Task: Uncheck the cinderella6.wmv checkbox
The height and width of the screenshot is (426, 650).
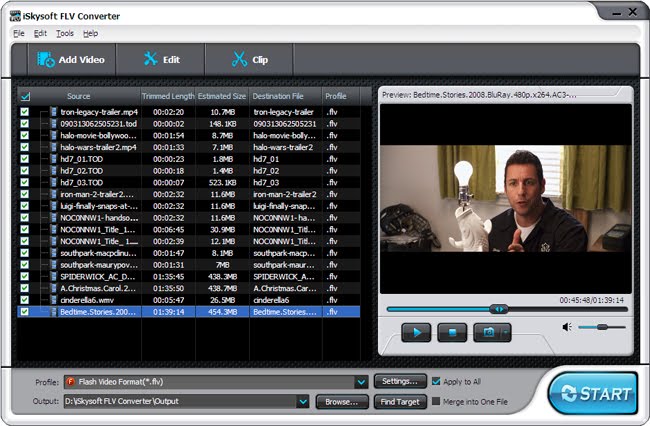Action: 24,300
